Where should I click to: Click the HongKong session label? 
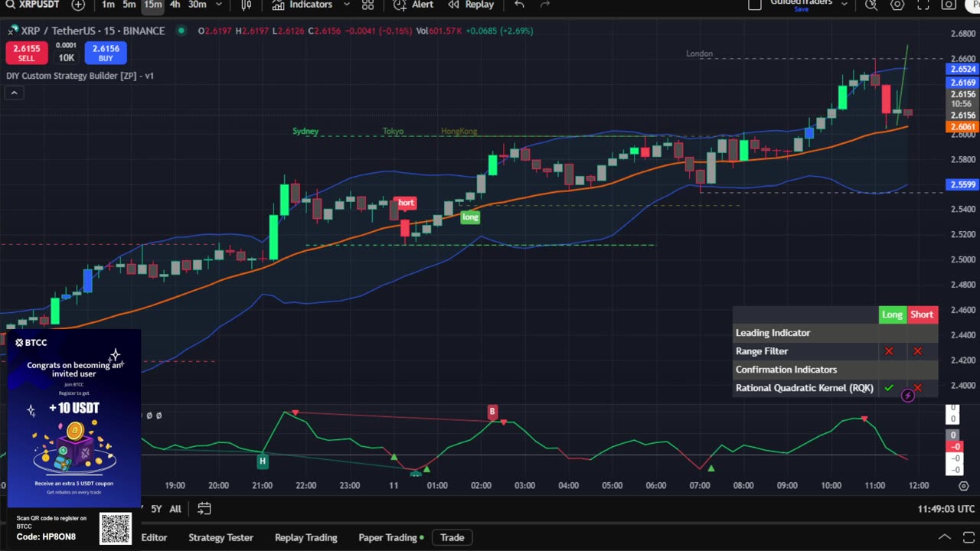point(459,131)
